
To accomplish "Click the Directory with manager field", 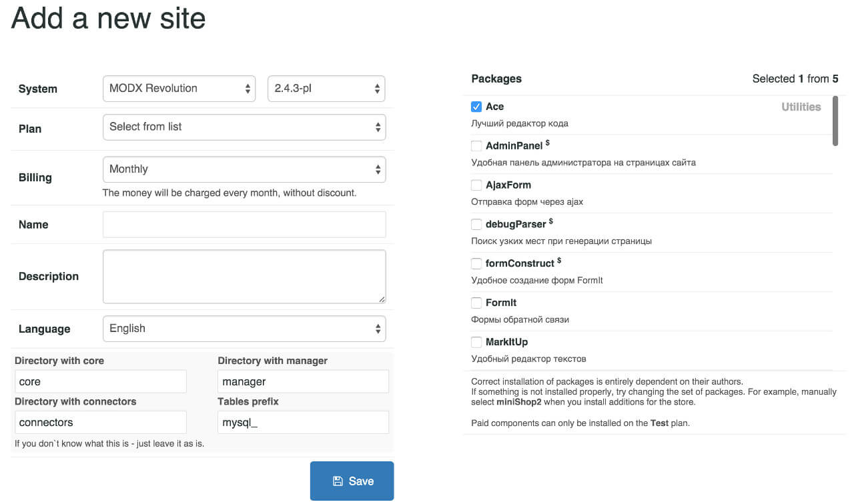I will 303,382.
